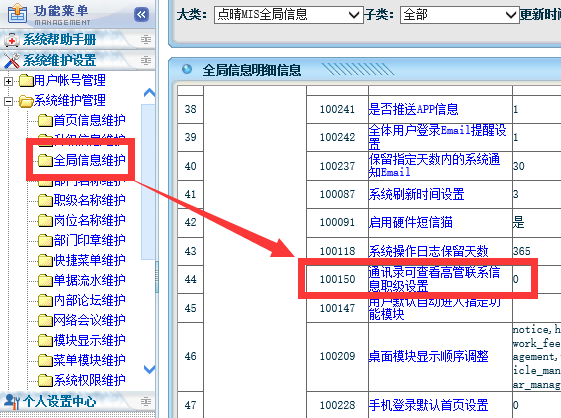Click the first-aid kit help manual icon
The height and width of the screenshot is (418, 561).
11,40
